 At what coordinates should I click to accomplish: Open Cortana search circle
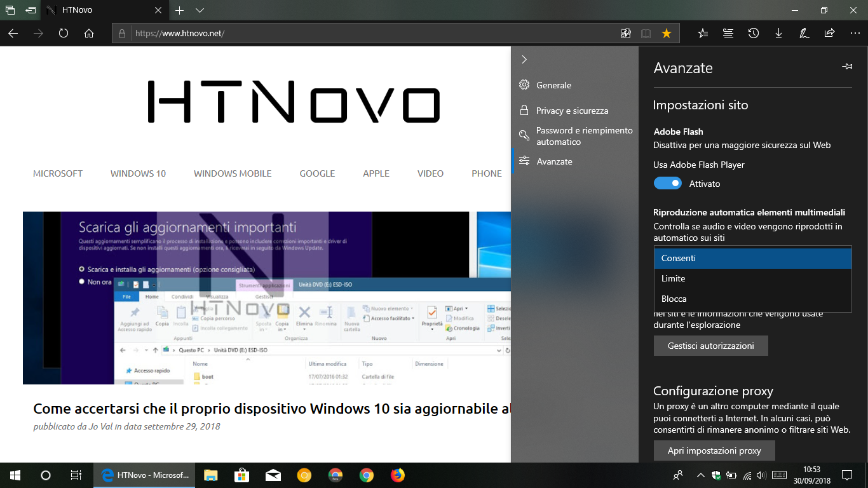coord(45,475)
